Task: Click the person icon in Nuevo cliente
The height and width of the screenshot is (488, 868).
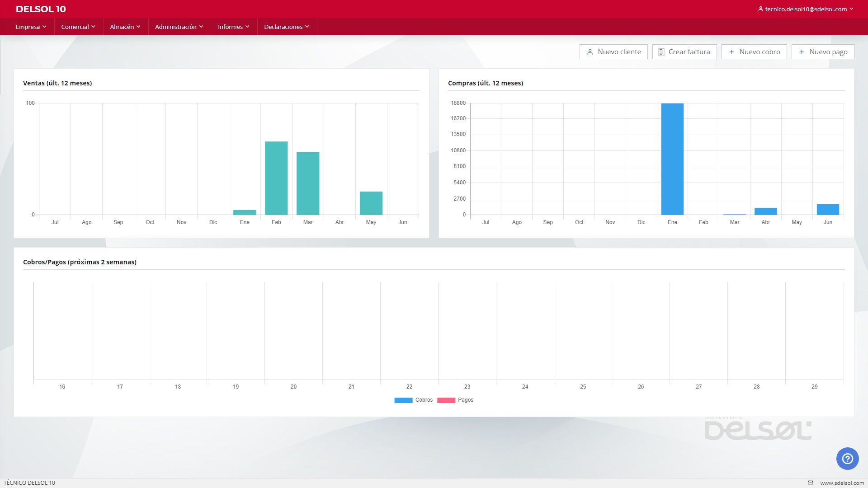Action: [x=590, y=52]
